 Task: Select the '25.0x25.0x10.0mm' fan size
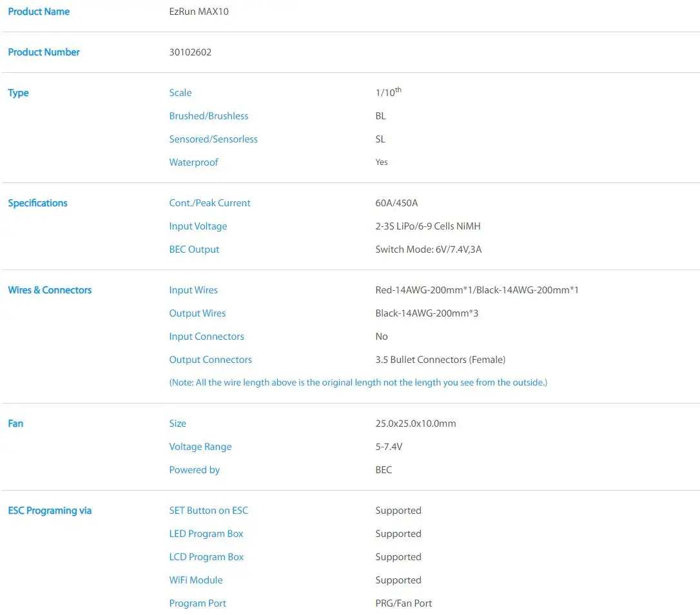[416, 424]
